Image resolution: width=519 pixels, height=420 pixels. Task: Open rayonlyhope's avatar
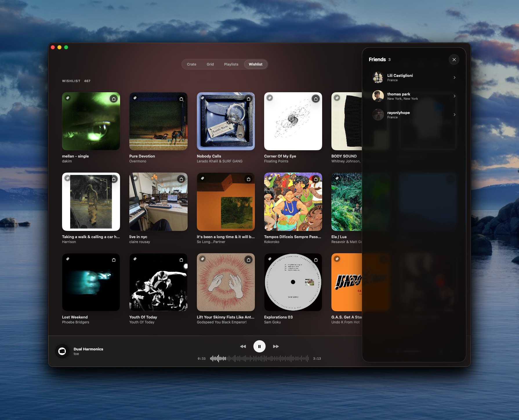pyautogui.click(x=378, y=115)
